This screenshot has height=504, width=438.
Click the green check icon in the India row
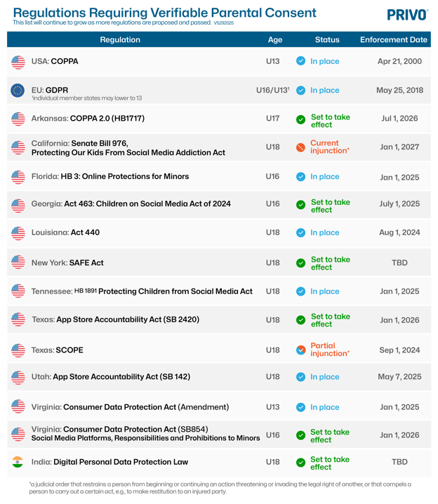point(300,463)
